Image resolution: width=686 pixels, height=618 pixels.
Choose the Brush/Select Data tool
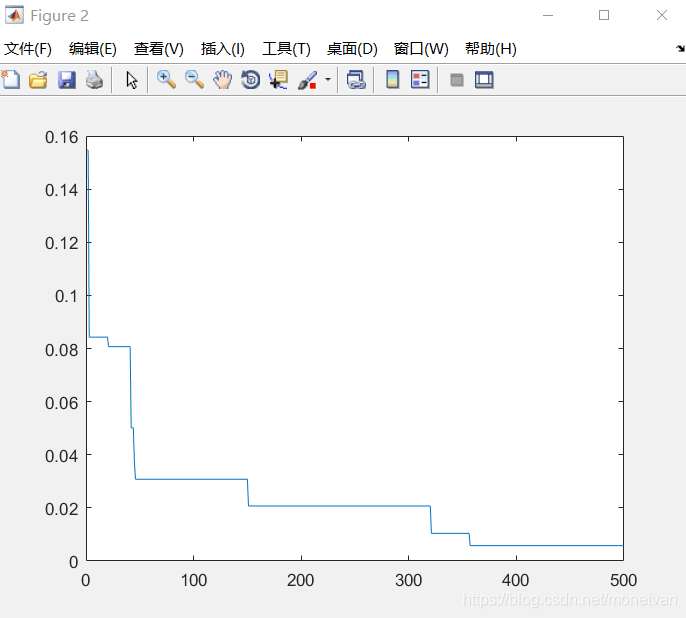[307, 80]
